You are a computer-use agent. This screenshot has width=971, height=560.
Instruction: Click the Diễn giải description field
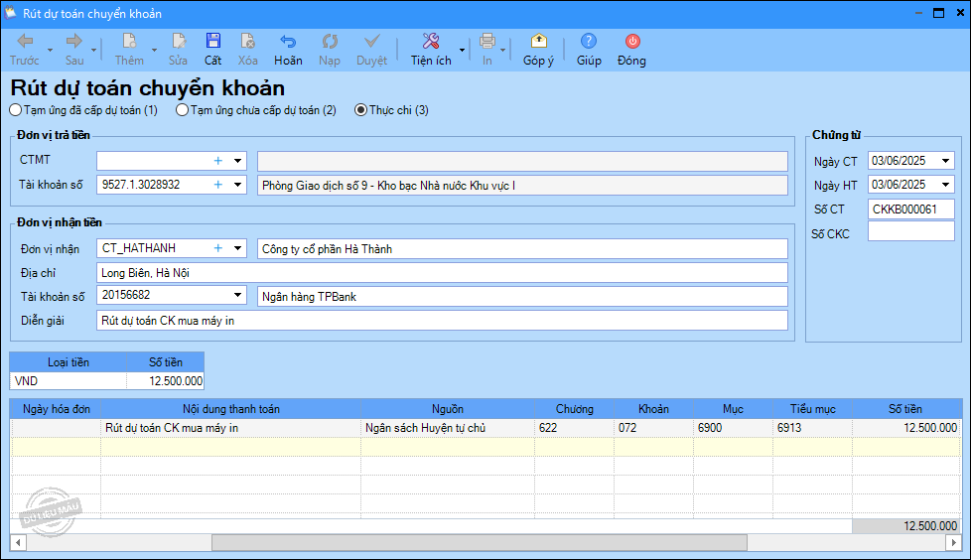442,321
